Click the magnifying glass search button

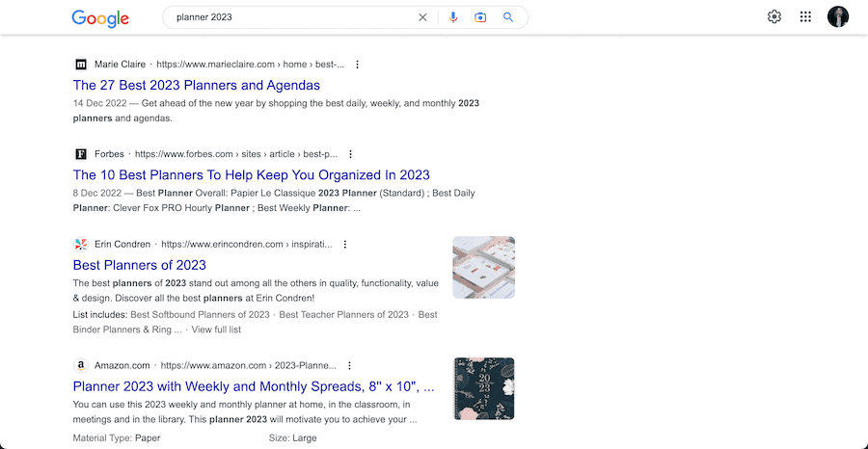[x=508, y=17]
